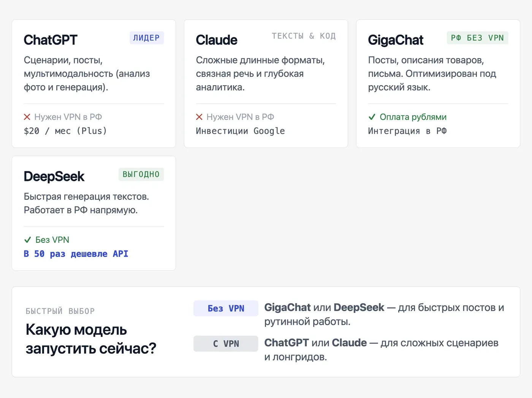Click the Инвестиции Google text
This screenshot has width=532, height=398.
(240, 131)
